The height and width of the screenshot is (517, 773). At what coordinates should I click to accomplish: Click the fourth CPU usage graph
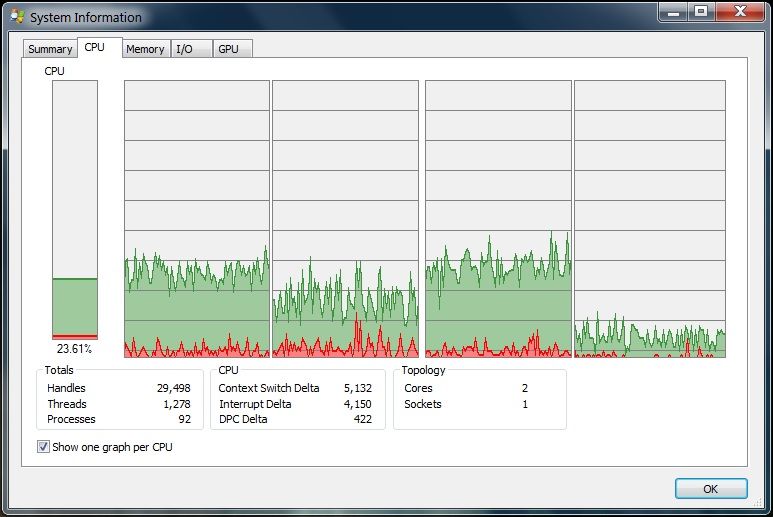(x=650, y=219)
